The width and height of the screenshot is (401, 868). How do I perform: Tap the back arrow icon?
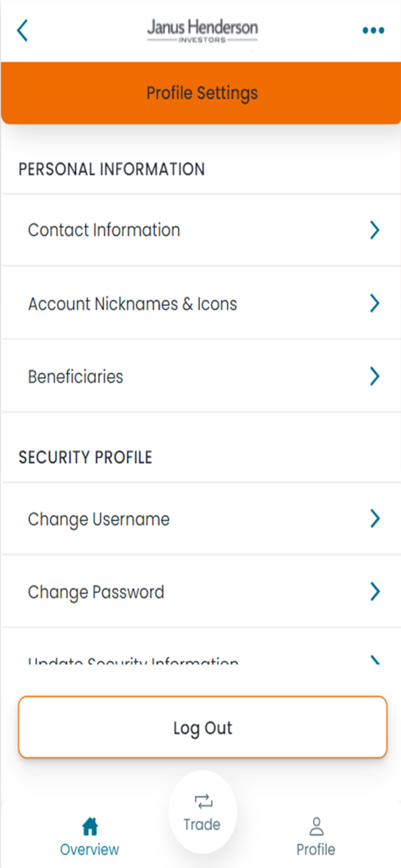(x=22, y=31)
